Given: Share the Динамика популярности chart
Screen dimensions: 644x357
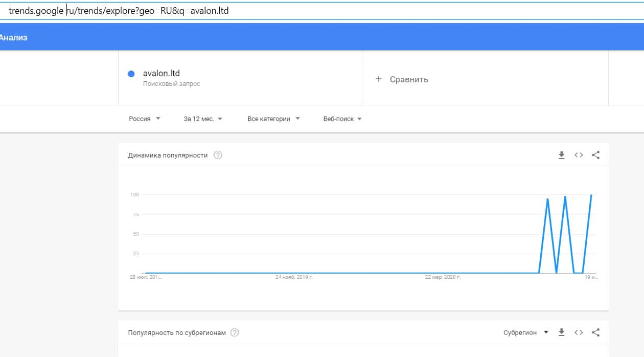Looking at the screenshot, I should click(595, 155).
